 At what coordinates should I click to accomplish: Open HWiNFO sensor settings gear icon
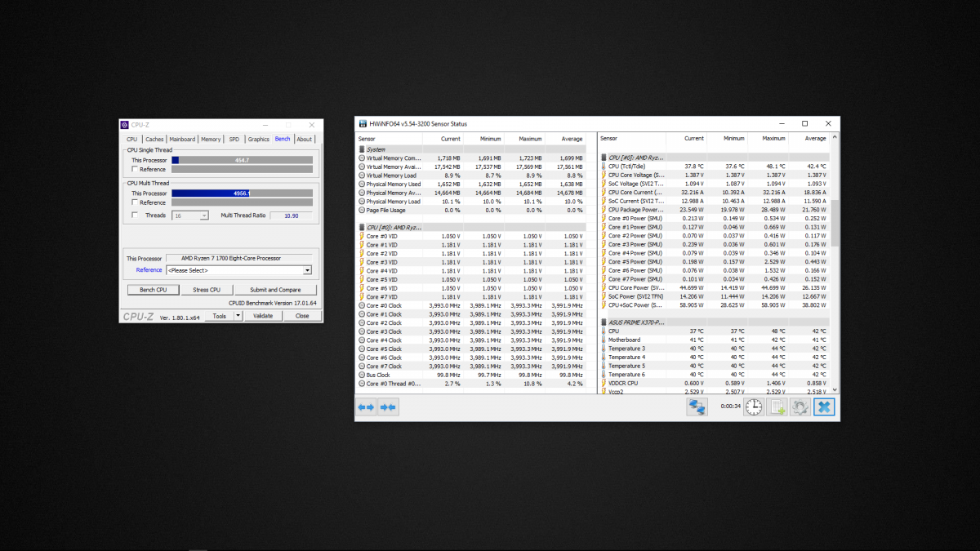[x=800, y=407]
